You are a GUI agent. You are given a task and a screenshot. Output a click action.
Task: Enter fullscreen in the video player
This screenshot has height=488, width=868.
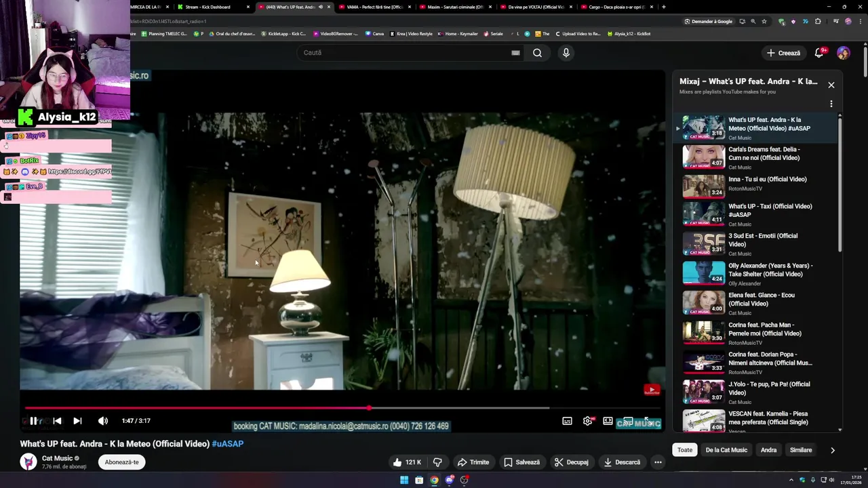[648, 421]
